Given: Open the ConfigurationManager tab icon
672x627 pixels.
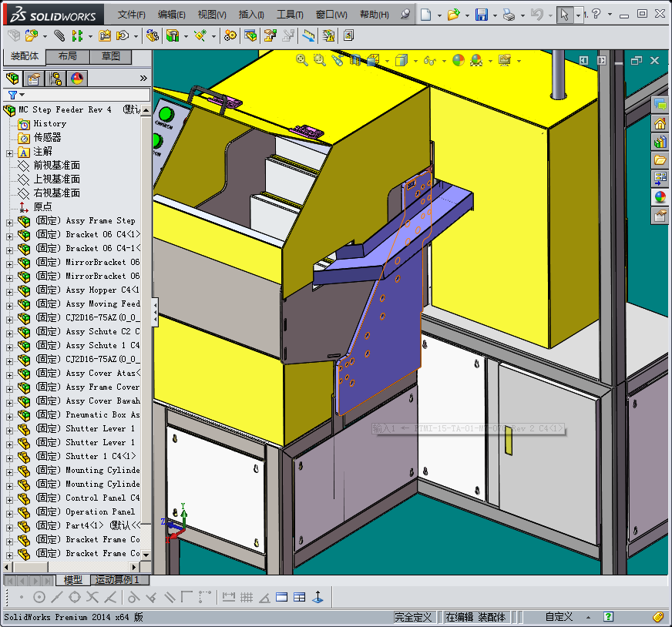Looking at the screenshot, I should [x=55, y=79].
